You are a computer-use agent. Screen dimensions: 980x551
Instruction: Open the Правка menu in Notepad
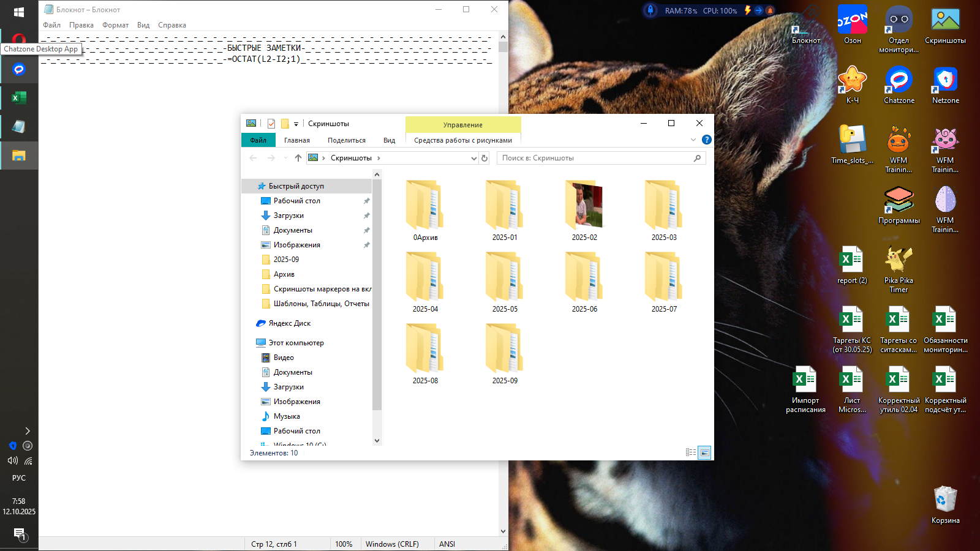click(x=81, y=25)
